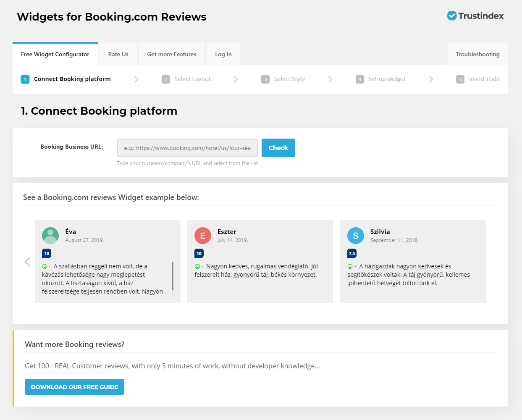This screenshot has width=522, height=420.
Task: Click Download Our Free Guide button
Action: [74, 387]
